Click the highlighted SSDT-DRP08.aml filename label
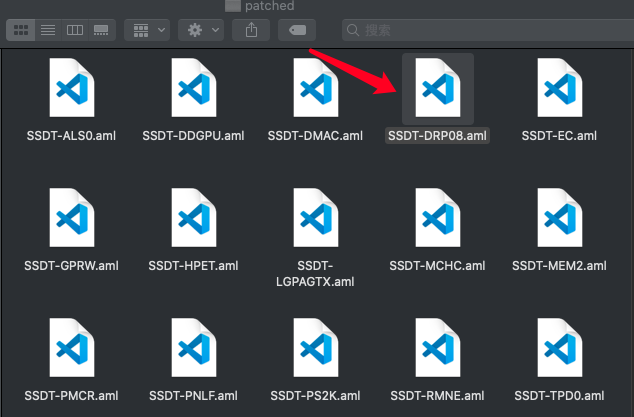 pyautogui.click(x=437, y=135)
